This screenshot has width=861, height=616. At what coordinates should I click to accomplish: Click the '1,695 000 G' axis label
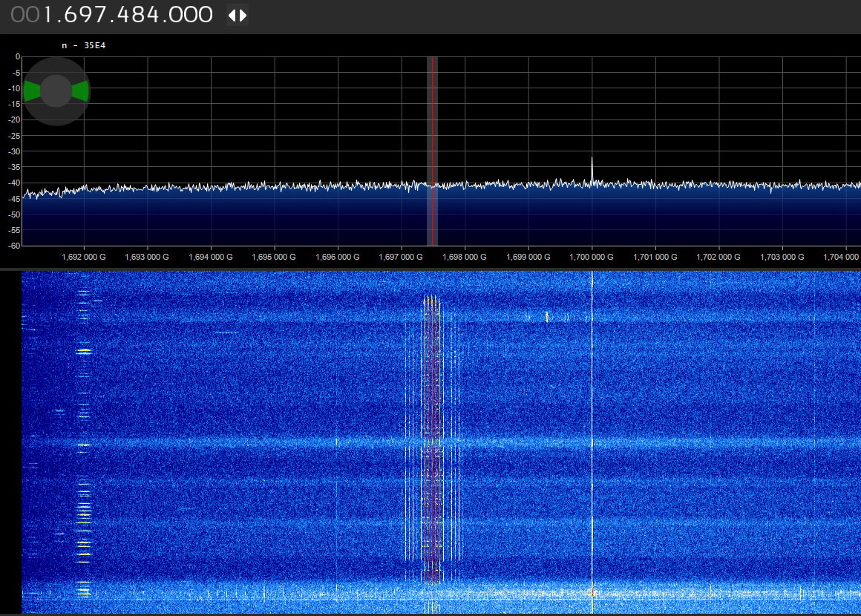click(x=273, y=257)
